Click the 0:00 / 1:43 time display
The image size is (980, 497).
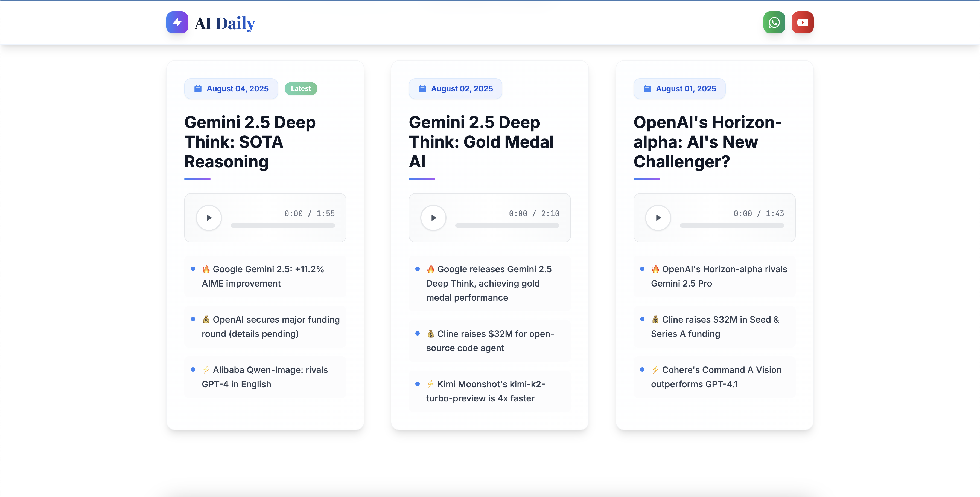click(x=759, y=214)
